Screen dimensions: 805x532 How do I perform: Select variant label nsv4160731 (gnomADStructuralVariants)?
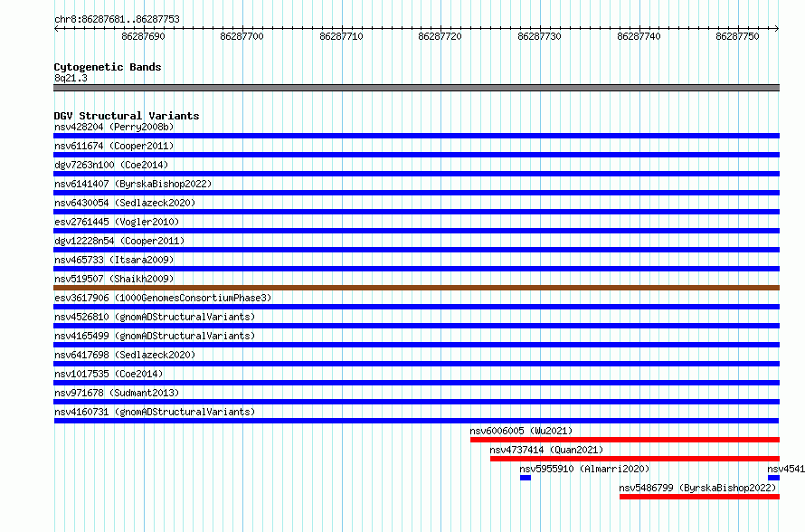(155, 412)
